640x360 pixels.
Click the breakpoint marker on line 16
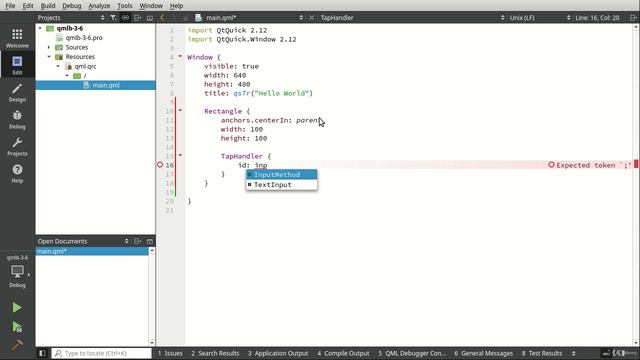pyautogui.click(x=160, y=165)
